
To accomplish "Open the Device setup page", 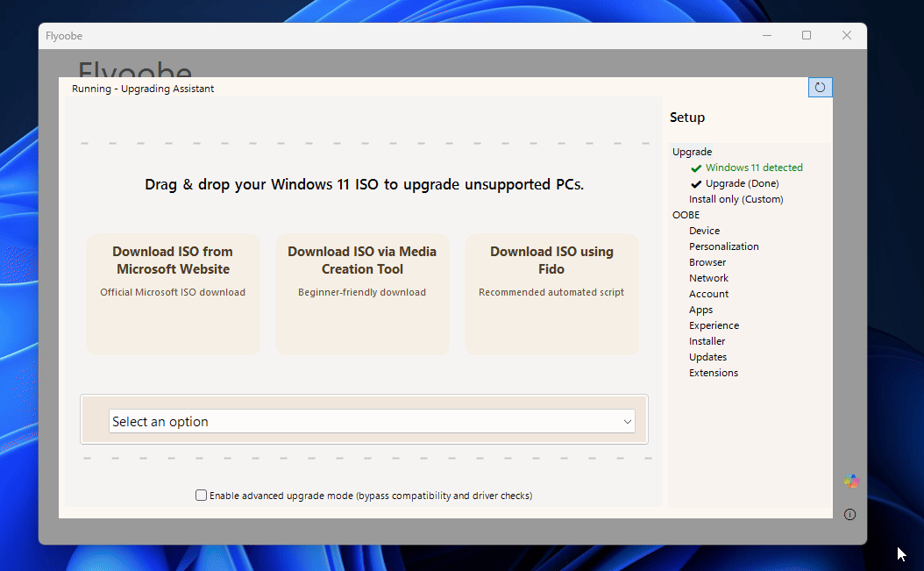I will 704,231.
